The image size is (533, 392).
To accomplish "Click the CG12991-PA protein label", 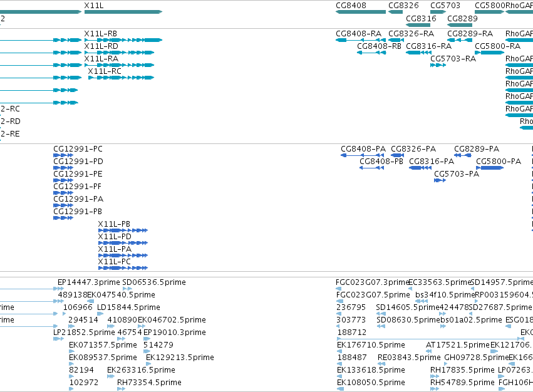I will coord(78,199).
